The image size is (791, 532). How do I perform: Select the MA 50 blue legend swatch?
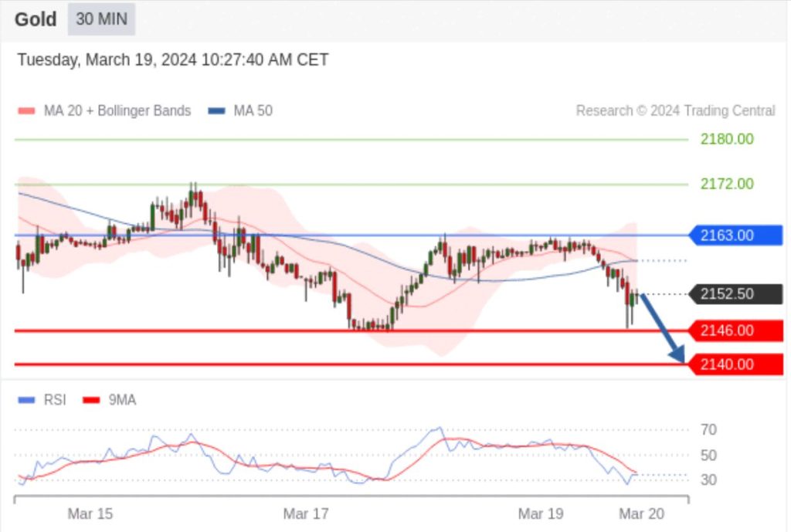[216, 111]
